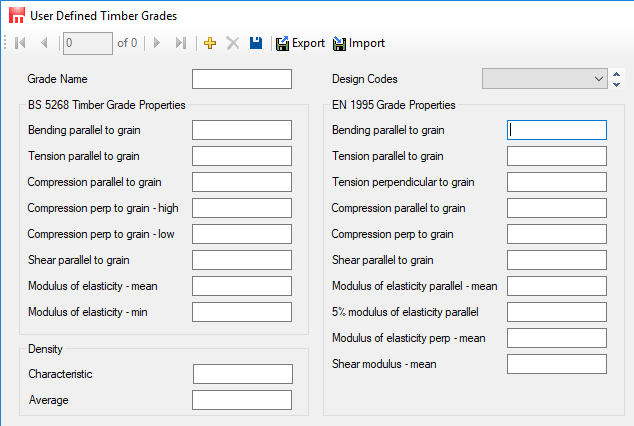Focus BS 5268 Compression parallel to grain field

(x=242, y=182)
